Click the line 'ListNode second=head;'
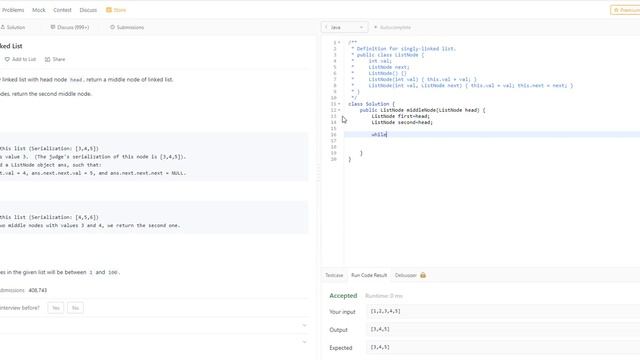640x360 pixels. (402, 122)
